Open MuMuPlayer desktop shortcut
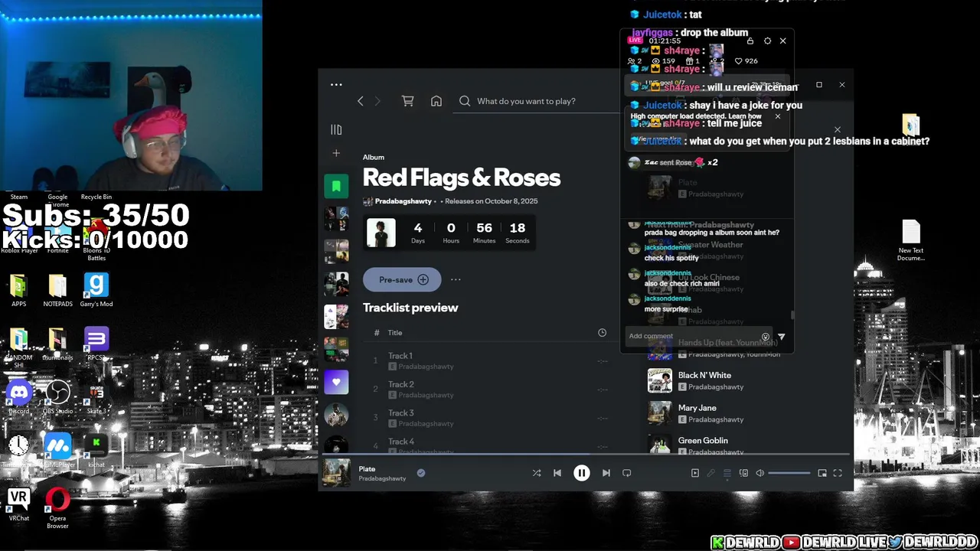 point(57,450)
